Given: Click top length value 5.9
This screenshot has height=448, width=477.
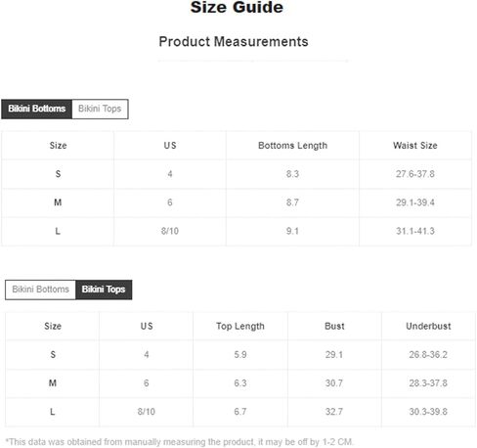Looking at the screenshot, I should [240, 354].
